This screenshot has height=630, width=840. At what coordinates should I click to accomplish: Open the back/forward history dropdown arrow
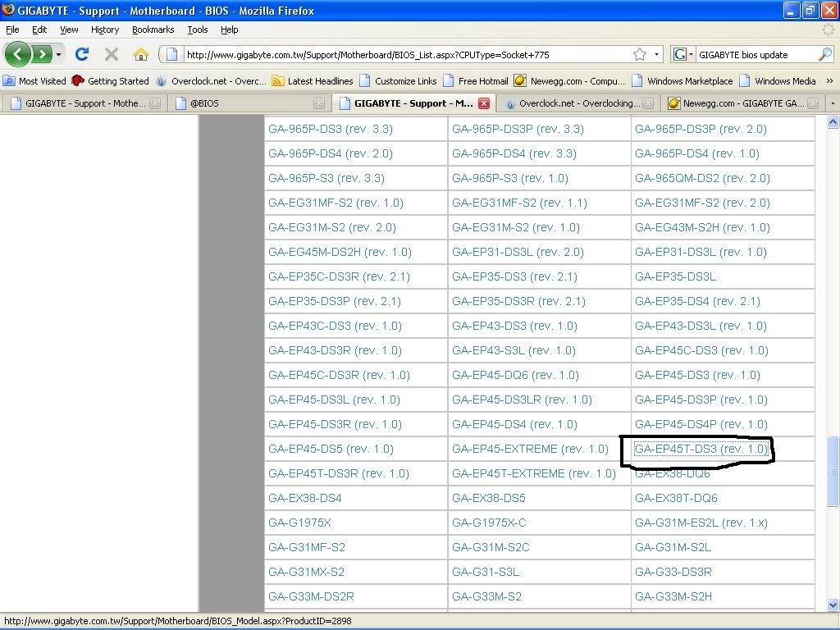pos(58,54)
